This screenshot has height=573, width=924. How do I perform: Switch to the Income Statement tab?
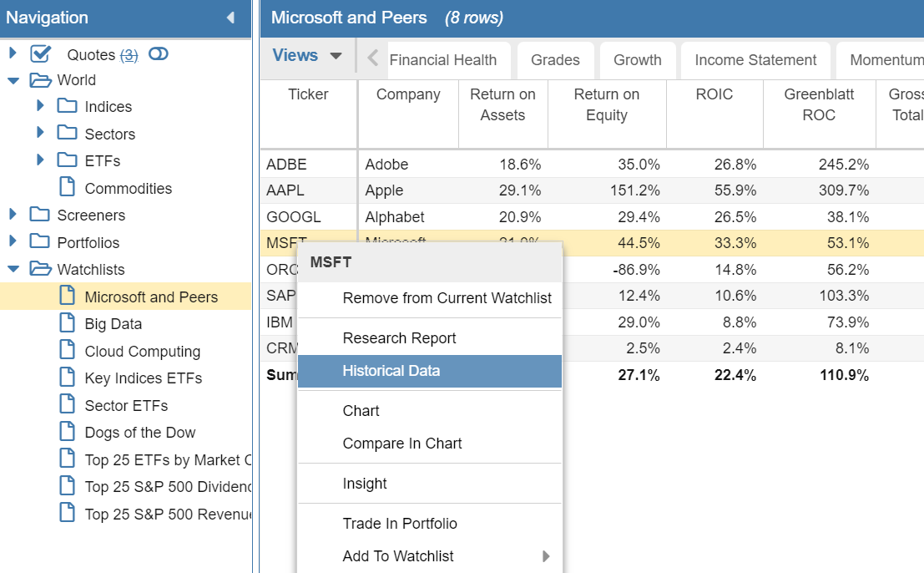click(755, 60)
